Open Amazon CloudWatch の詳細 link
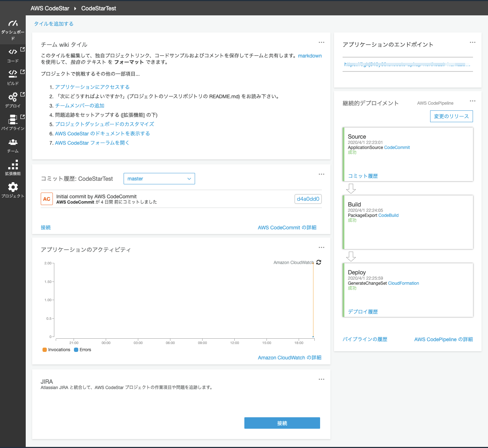 point(290,357)
